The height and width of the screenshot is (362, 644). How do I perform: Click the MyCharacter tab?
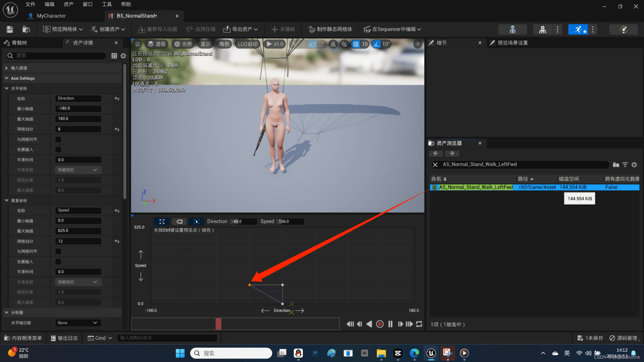[x=51, y=16]
